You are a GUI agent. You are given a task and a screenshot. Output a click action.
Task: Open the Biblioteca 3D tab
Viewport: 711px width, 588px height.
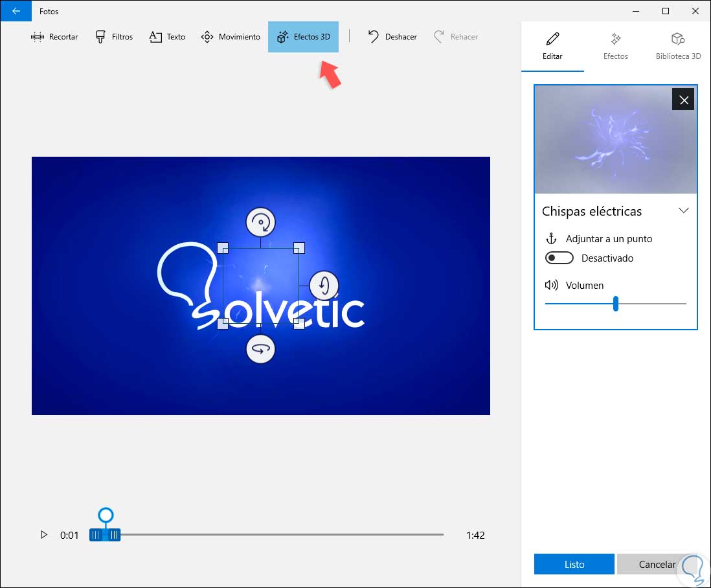(678, 46)
